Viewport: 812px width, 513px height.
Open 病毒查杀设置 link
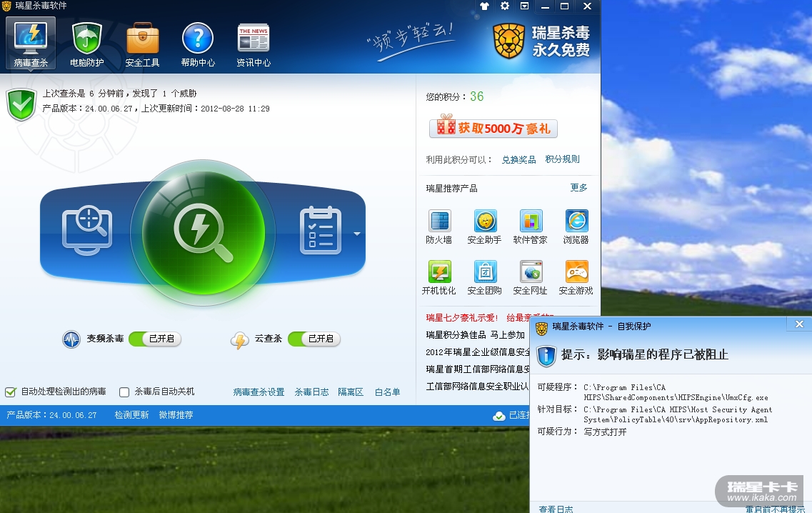click(x=259, y=392)
